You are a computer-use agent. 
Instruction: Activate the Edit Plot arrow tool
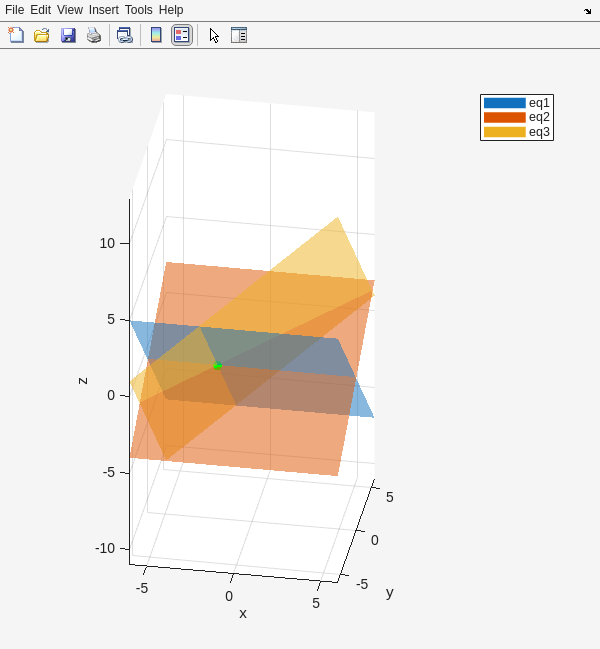coord(214,35)
